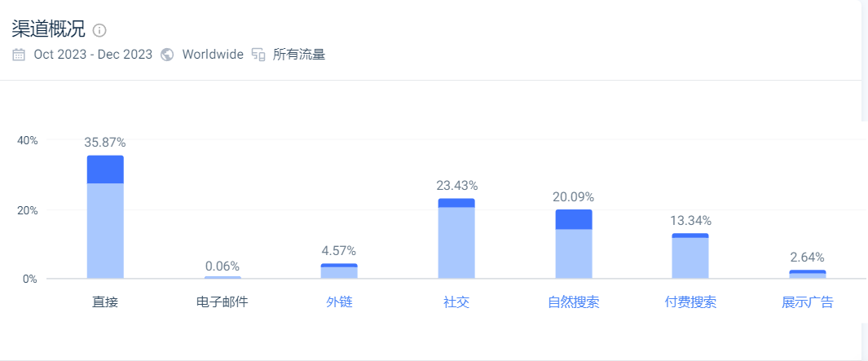The image size is (868, 361).
Task: Open the 外链 channel link
Action: pyautogui.click(x=339, y=302)
